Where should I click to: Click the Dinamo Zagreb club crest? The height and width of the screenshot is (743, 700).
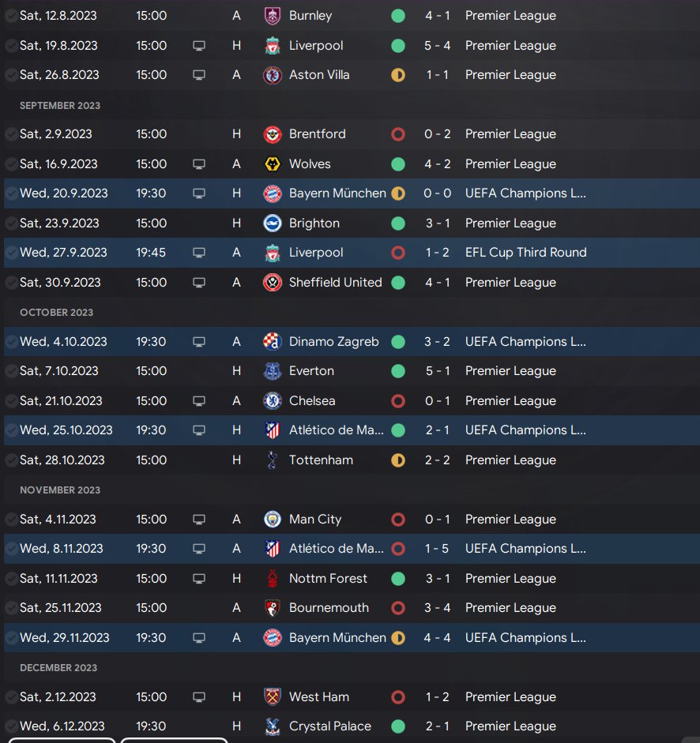pyautogui.click(x=273, y=342)
